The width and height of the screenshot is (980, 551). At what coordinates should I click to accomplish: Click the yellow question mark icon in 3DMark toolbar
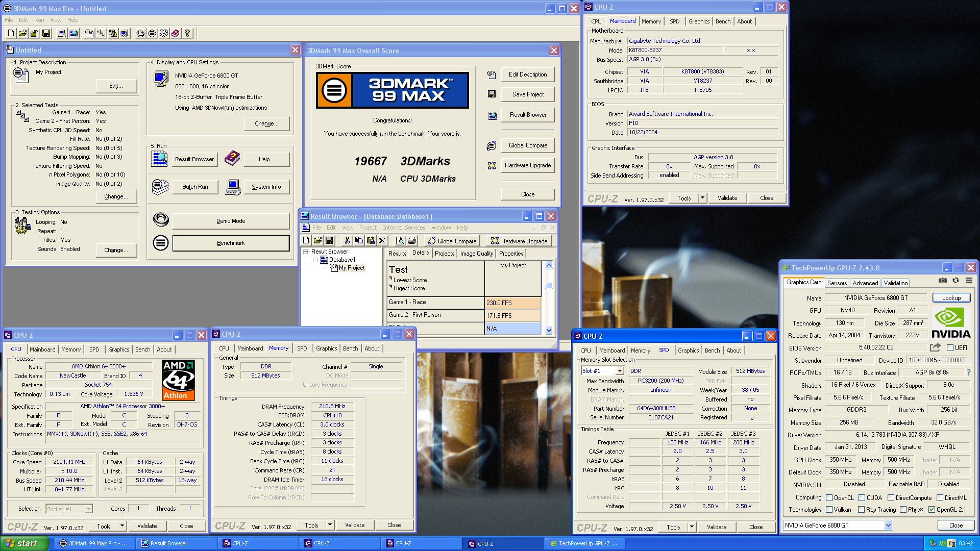[x=187, y=33]
